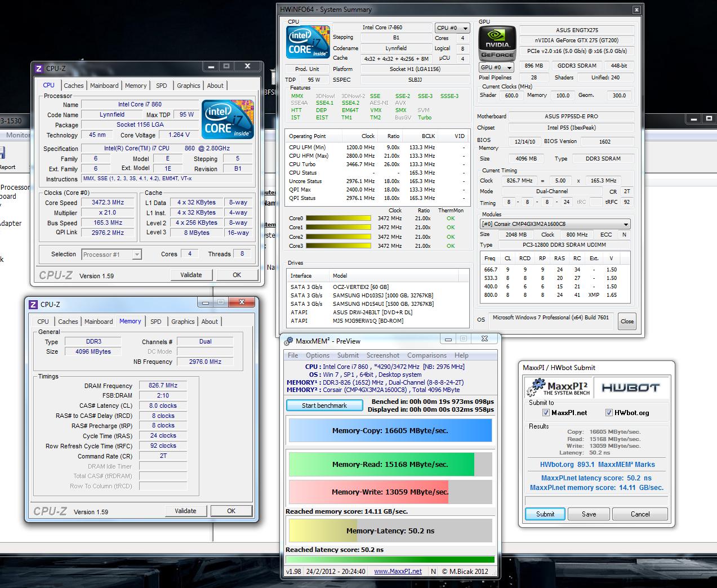Select the OCZ-VERTEX2 [60 GB] drive row
Viewport: 717px width, 588px height.
point(378,287)
